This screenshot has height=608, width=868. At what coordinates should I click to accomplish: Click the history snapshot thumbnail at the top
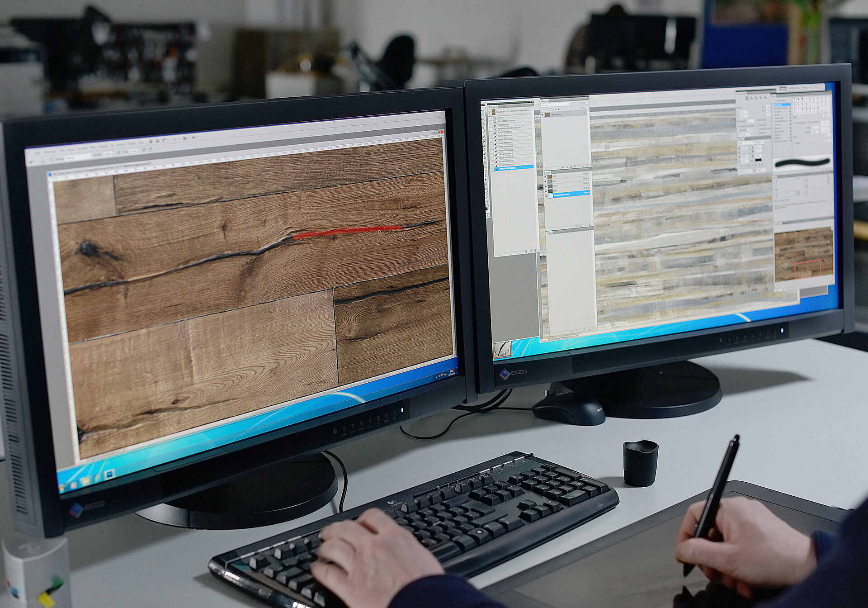click(494, 112)
